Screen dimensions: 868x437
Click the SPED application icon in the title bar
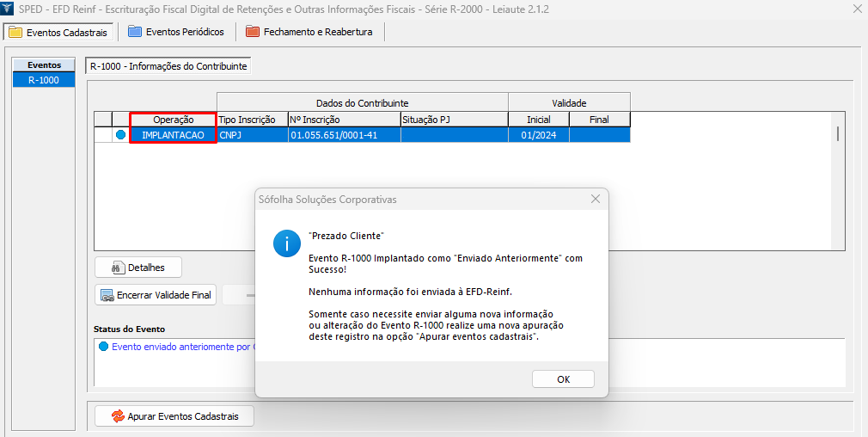pyautogui.click(x=9, y=9)
